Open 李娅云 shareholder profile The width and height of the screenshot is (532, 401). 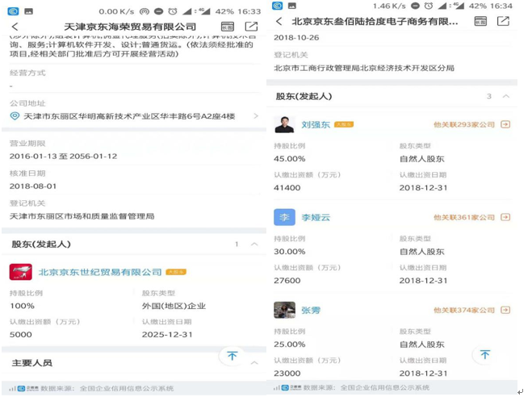point(316,217)
